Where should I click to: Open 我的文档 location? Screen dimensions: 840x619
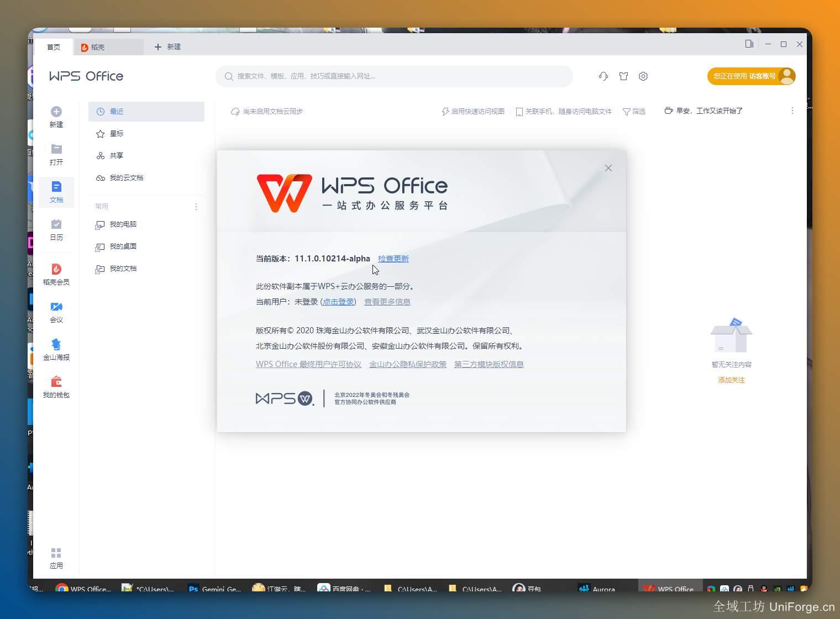click(146, 269)
